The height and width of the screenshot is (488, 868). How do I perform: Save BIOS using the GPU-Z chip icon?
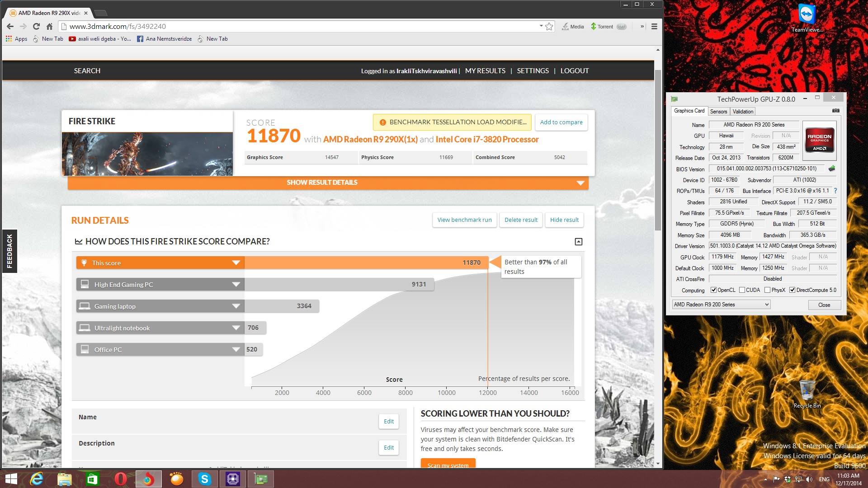point(832,169)
